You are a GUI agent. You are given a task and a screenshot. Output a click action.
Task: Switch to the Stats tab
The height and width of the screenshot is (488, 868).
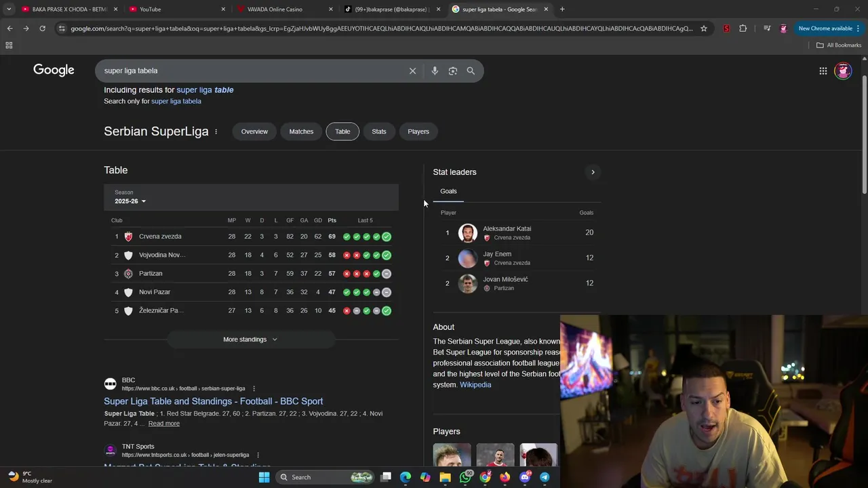coord(379,131)
